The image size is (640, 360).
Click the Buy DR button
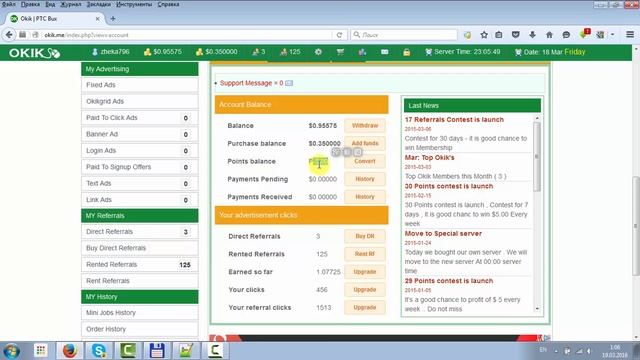[x=365, y=236]
